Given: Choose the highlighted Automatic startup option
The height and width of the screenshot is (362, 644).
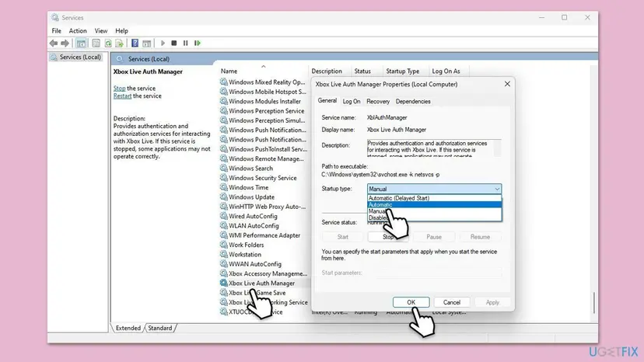Looking at the screenshot, I should click(434, 204).
